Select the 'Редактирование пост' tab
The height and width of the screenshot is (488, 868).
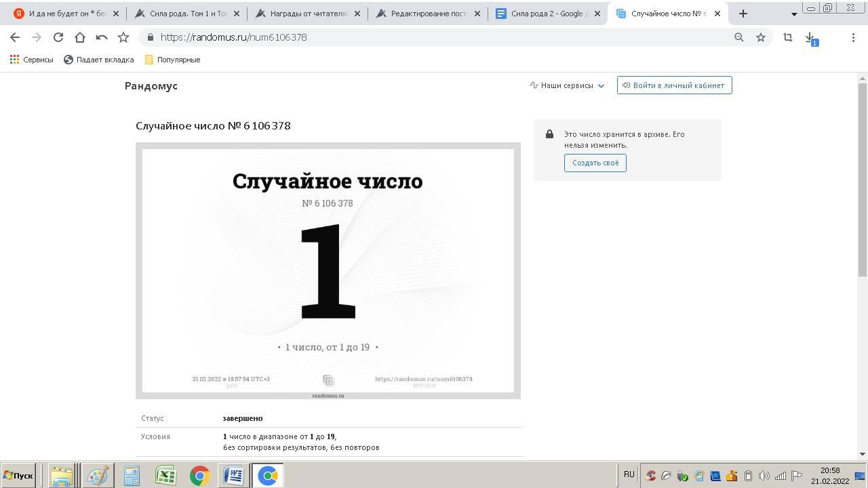pos(428,14)
